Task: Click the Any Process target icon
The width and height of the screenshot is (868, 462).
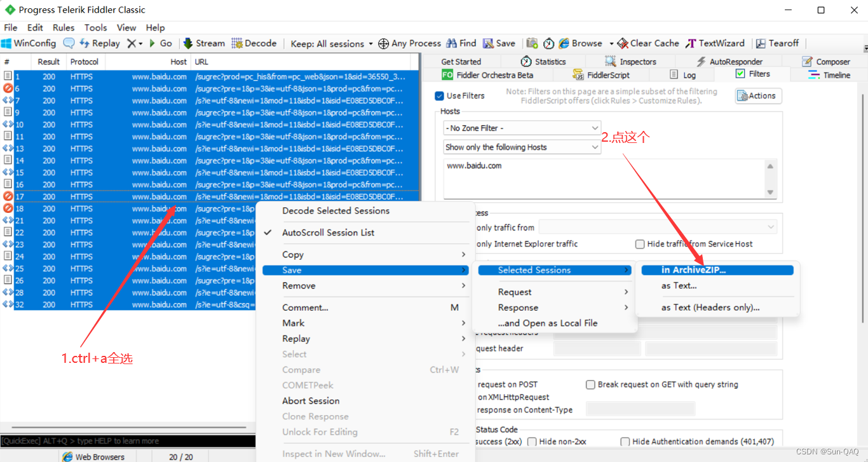Action: click(383, 43)
